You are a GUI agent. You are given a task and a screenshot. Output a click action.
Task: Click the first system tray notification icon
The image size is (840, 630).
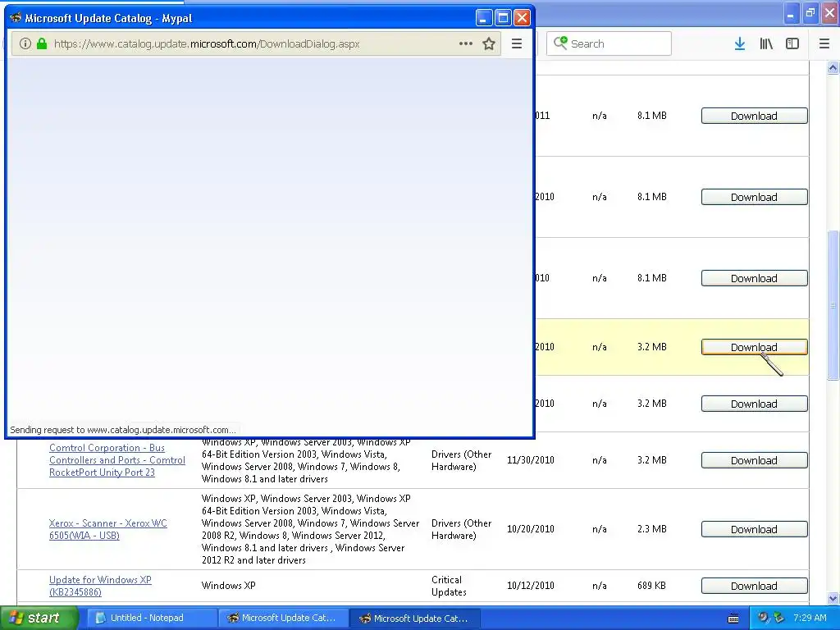coord(763,618)
